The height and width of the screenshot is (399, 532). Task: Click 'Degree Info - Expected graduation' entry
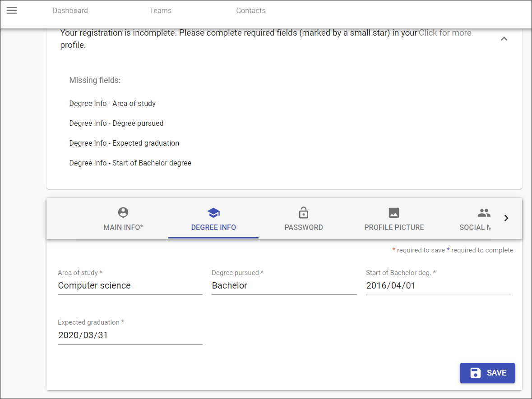pos(124,143)
